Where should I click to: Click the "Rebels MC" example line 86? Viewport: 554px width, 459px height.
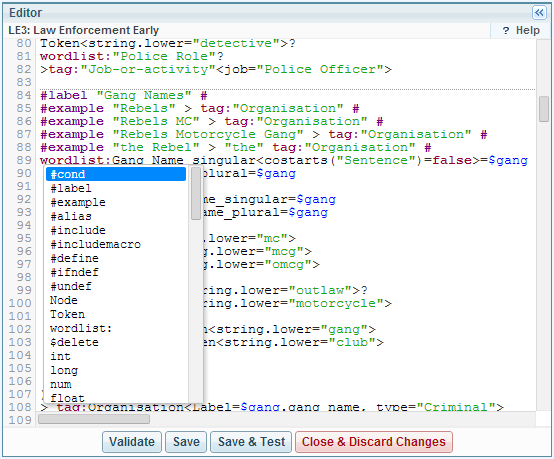[212, 121]
